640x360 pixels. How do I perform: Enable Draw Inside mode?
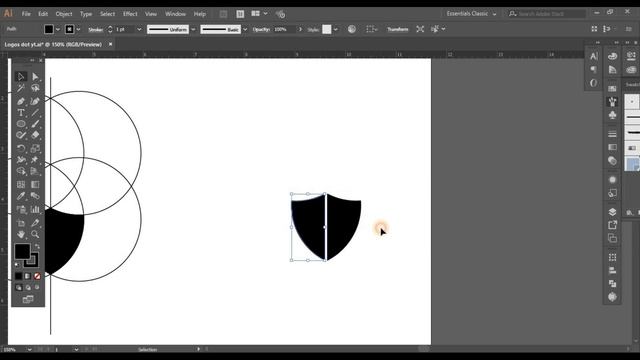pos(37,287)
